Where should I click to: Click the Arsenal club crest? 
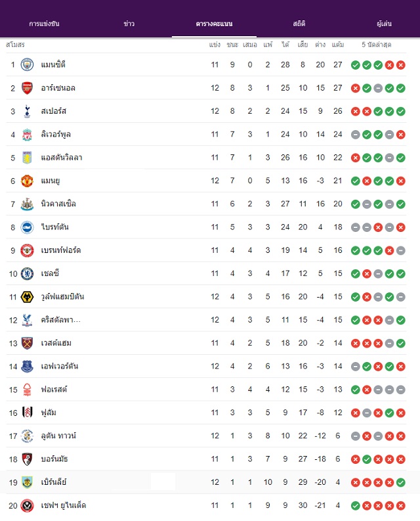27,88
